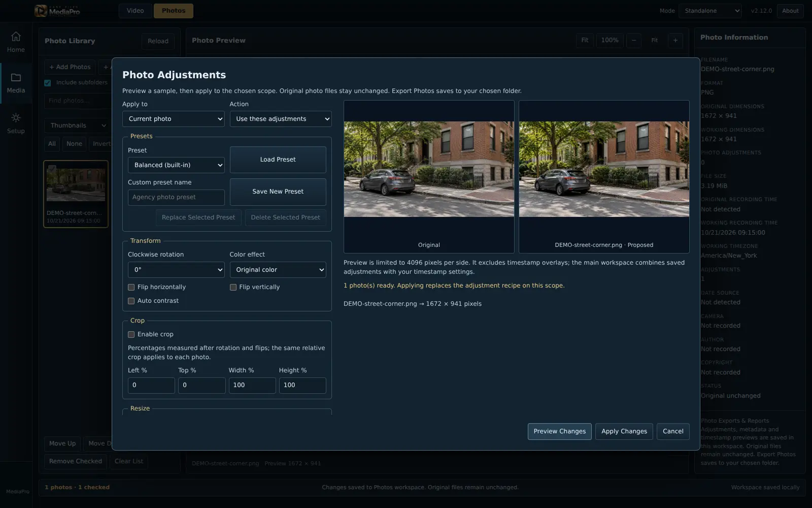812x508 pixels.
Task: Open the Action dropdown
Action: click(x=281, y=119)
